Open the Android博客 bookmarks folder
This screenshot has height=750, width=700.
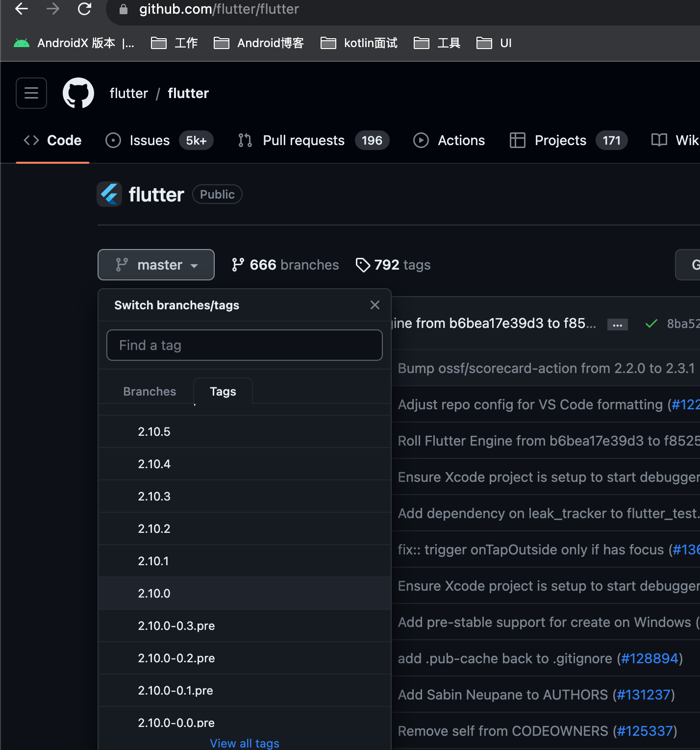(x=259, y=43)
